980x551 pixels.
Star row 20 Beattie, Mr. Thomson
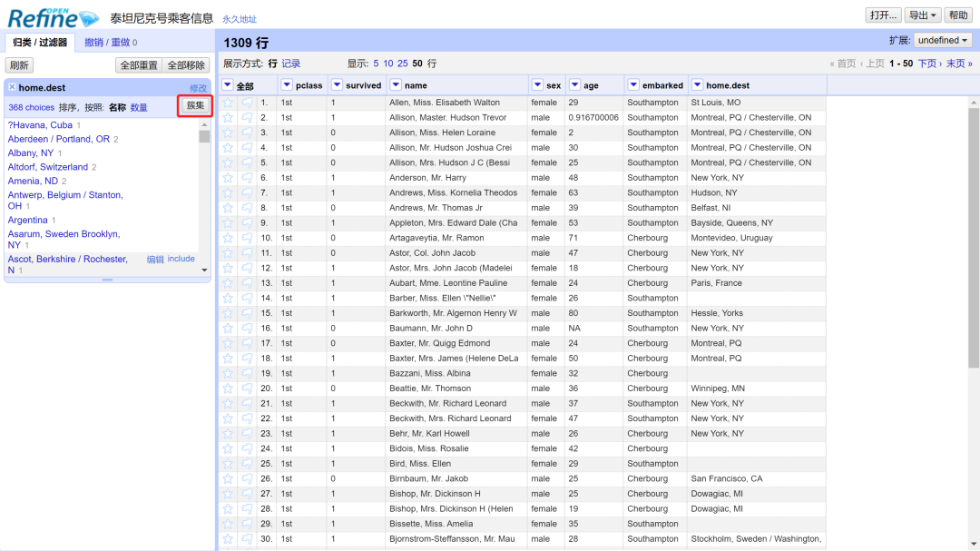click(228, 389)
